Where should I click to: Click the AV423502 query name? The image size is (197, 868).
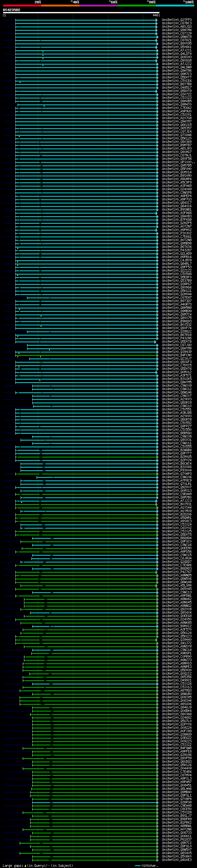11,10
